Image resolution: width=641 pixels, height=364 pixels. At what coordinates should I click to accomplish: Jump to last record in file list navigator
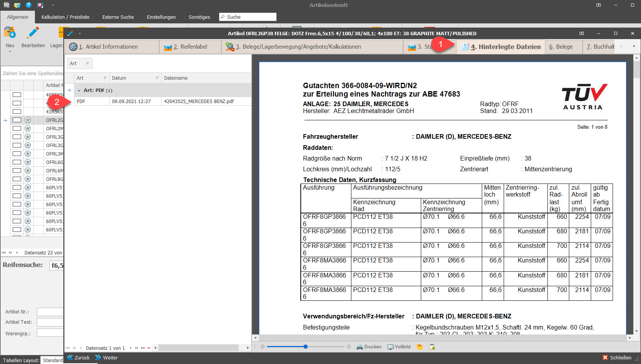pos(143,348)
